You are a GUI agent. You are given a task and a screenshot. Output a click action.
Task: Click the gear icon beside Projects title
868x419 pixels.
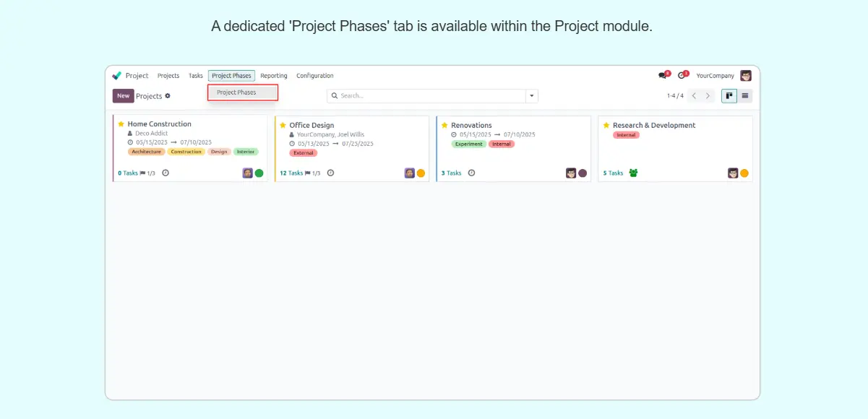click(x=168, y=96)
